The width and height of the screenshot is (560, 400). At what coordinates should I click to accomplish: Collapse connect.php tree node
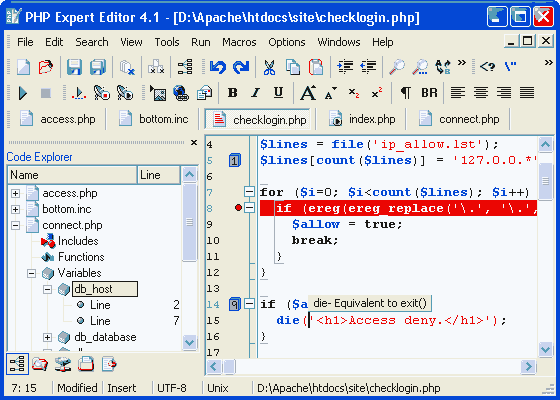(15, 225)
